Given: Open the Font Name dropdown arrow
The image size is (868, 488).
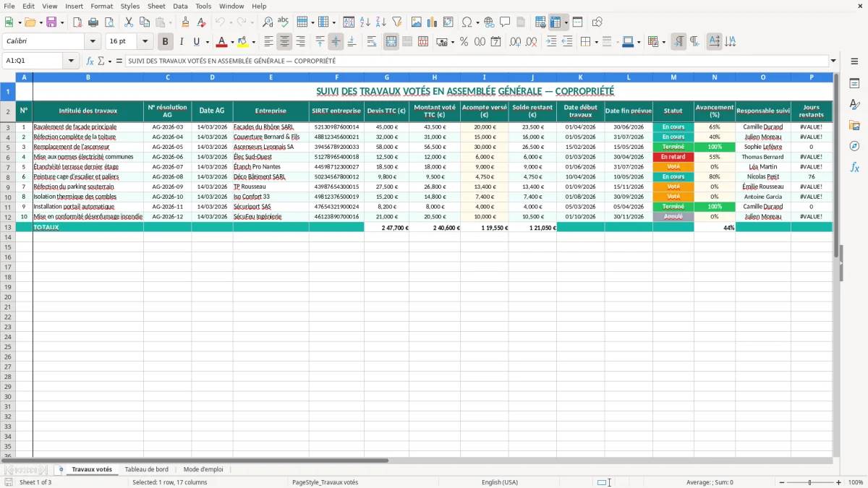Looking at the screenshot, I should [93, 42].
